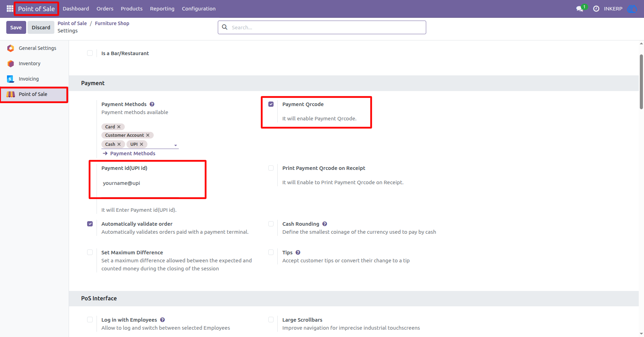Enable the Large Scrollbars checkbox
The image size is (644, 337).
click(x=271, y=320)
